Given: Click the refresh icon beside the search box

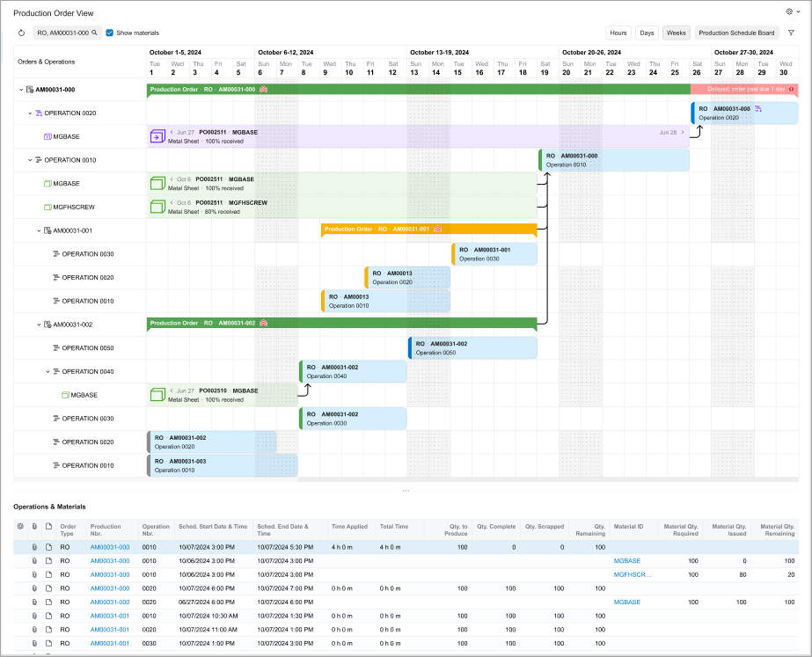Looking at the screenshot, I should pos(22,33).
